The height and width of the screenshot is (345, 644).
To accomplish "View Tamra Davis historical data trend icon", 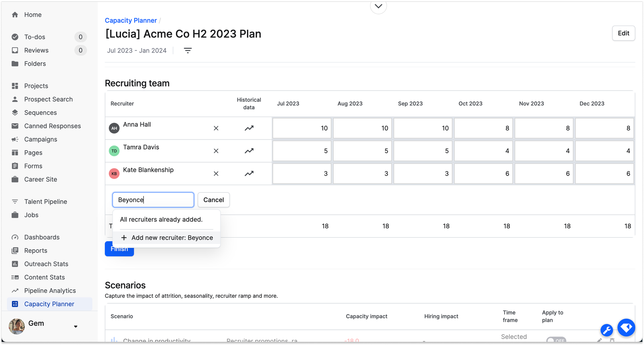I will point(249,151).
